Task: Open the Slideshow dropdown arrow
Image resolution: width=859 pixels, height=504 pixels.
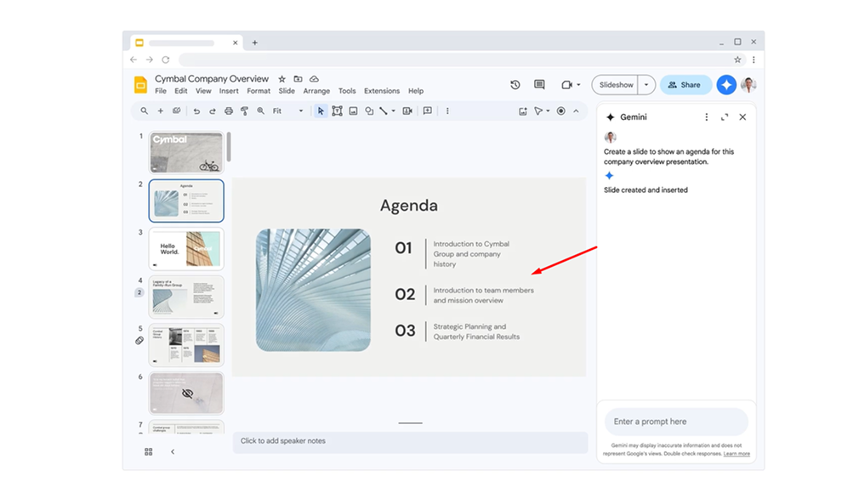Action: click(646, 85)
